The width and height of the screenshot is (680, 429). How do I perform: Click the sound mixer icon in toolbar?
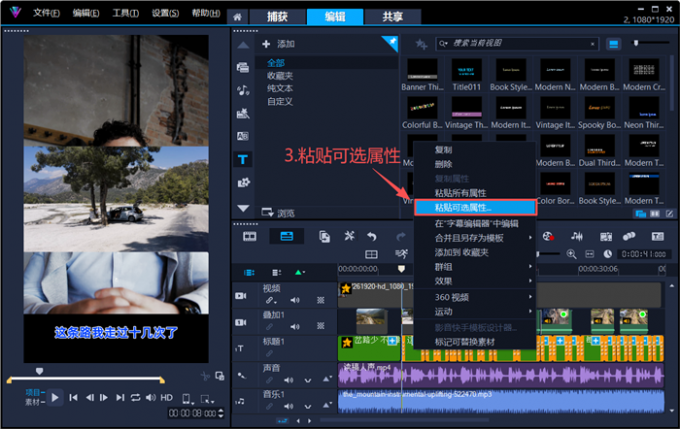576,236
